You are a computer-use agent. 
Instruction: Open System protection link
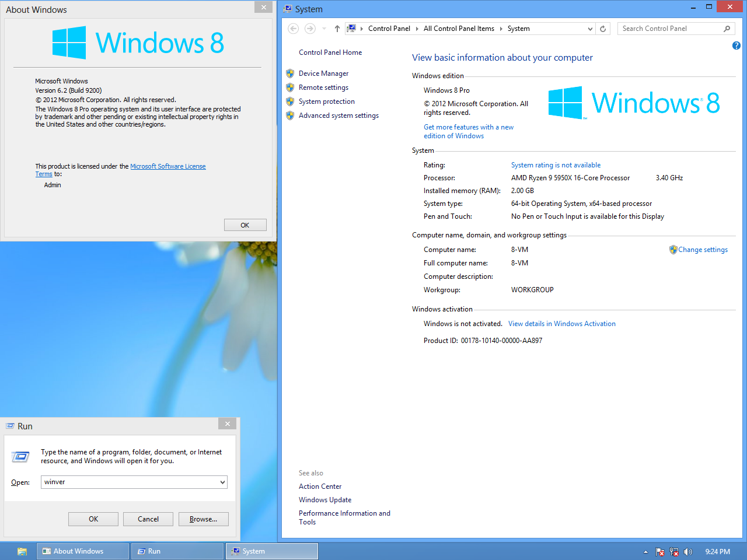coord(326,101)
